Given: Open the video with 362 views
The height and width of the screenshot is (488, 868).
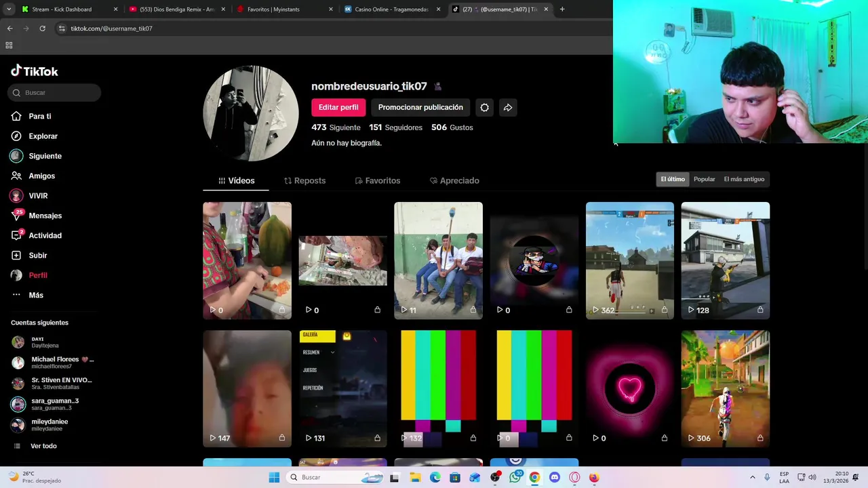Looking at the screenshot, I should point(630,260).
